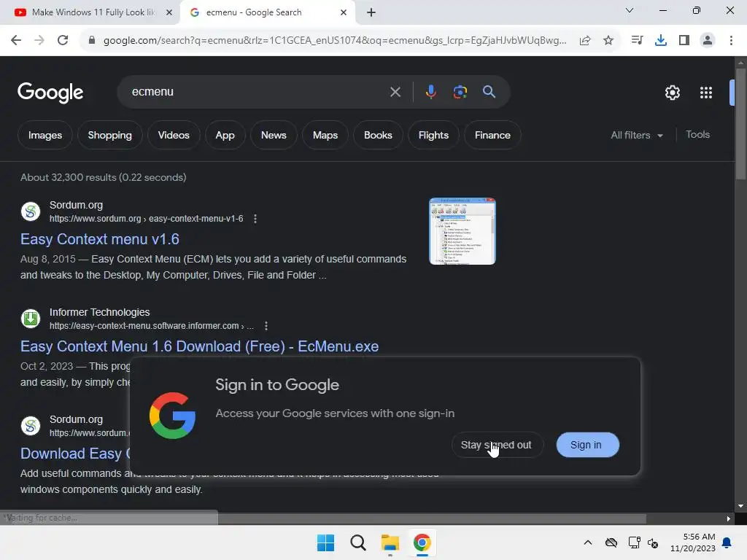Viewport: 747px width, 560px height.
Task: Click the scroll right arrow of the horizontal scrollbar
Action: (x=728, y=518)
